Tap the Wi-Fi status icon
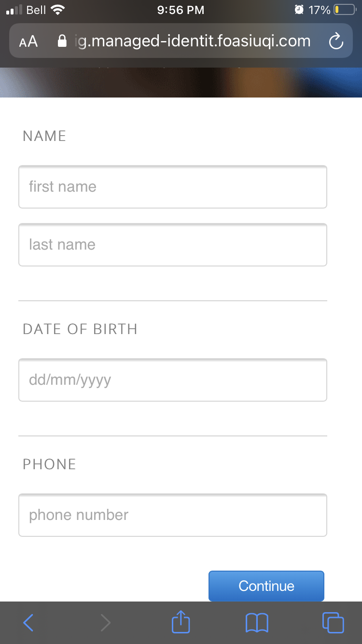The height and width of the screenshot is (644, 362). click(x=58, y=10)
